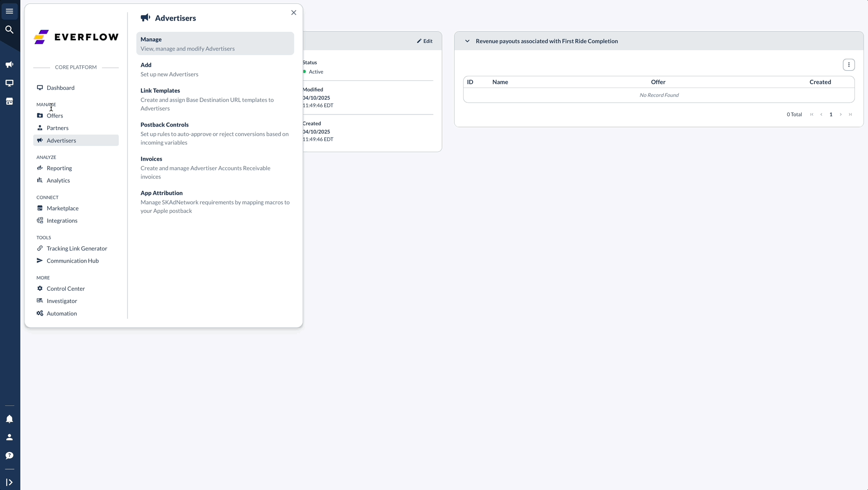Collapse the Revenue payouts section chevron

pyautogui.click(x=467, y=41)
